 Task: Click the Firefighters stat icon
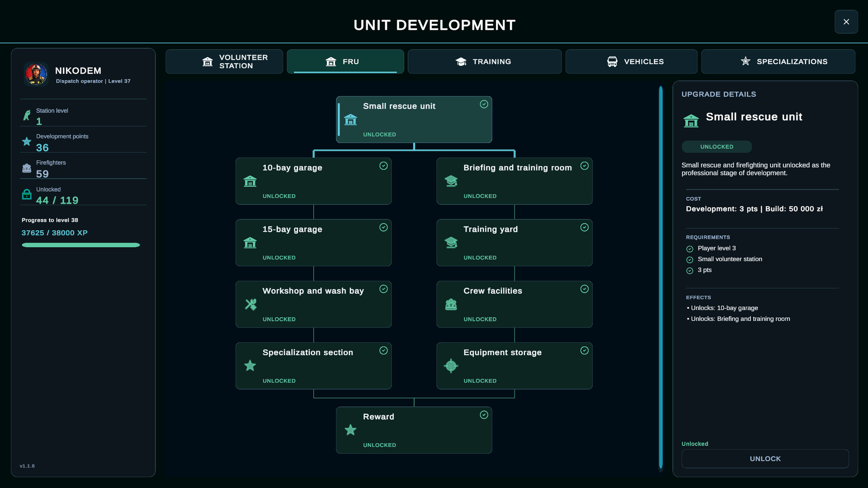click(27, 168)
